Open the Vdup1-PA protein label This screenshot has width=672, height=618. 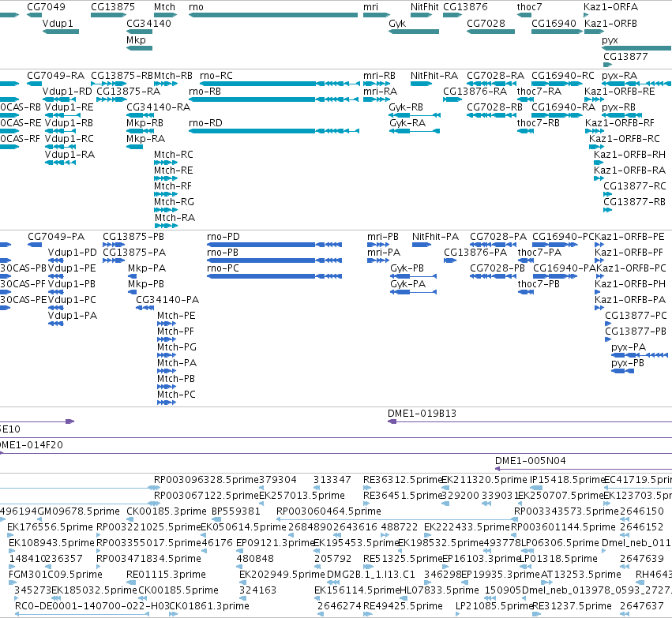73,316
